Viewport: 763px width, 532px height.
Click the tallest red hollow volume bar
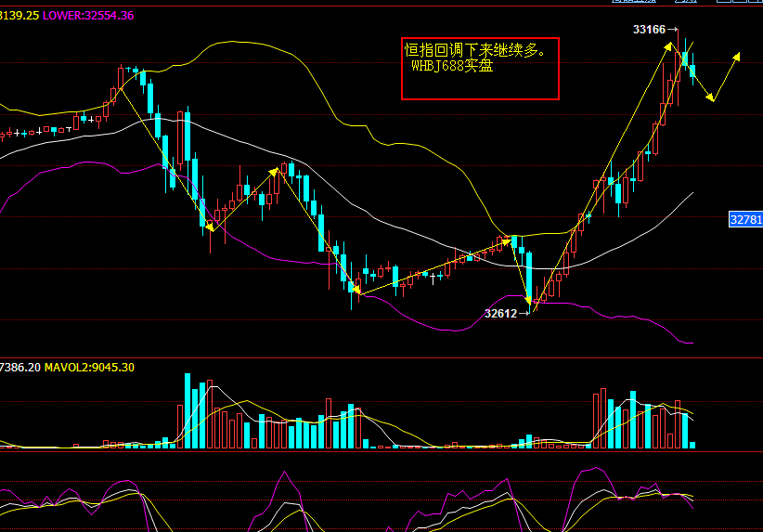click(599, 418)
